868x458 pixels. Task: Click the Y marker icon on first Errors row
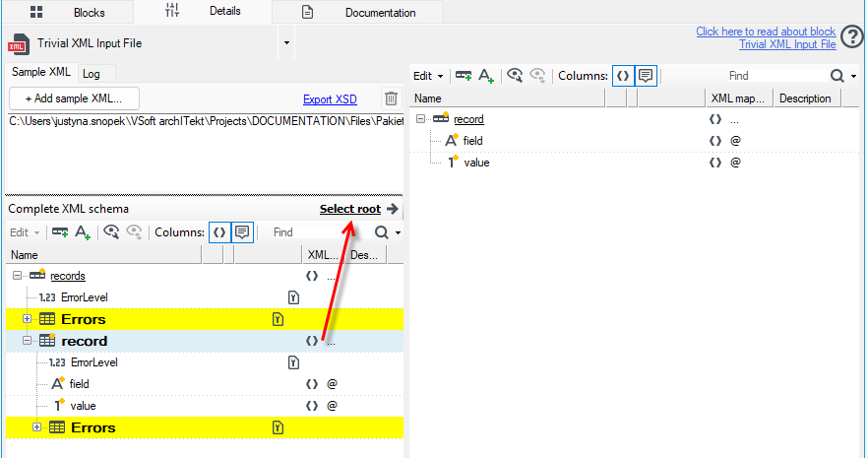click(x=278, y=319)
